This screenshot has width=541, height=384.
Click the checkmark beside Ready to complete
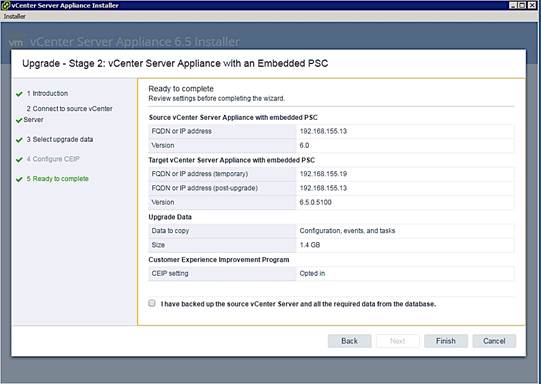pyautogui.click(x=19, y=179)
